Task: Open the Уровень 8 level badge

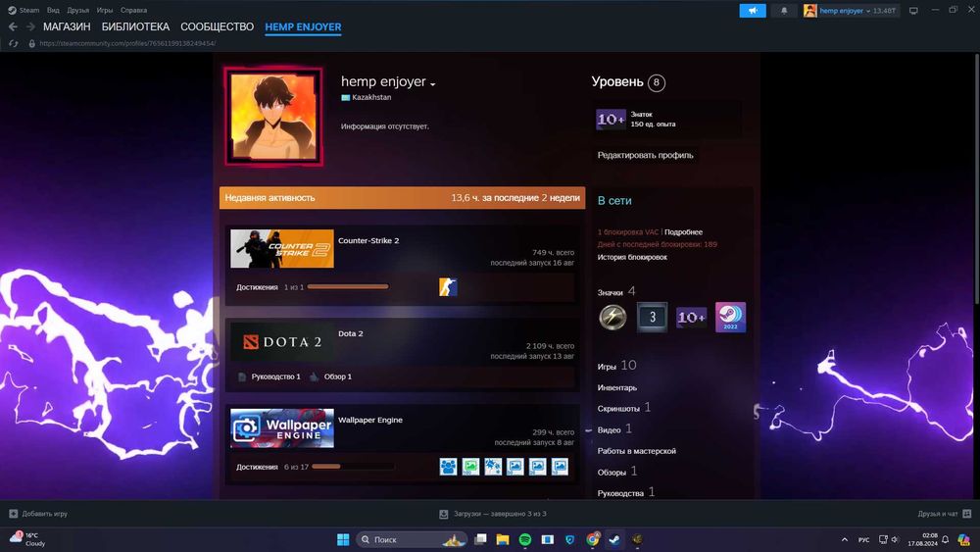Action: (x=656, y=82)
